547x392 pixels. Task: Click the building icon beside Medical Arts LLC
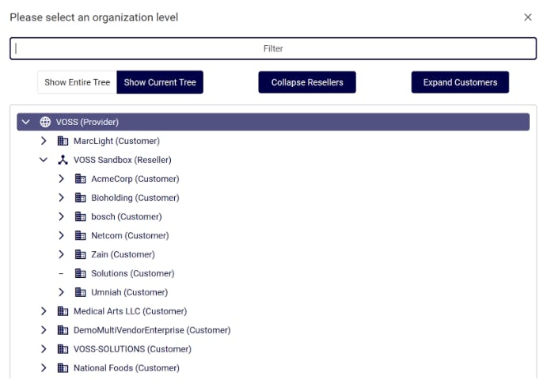pos(63,311)
